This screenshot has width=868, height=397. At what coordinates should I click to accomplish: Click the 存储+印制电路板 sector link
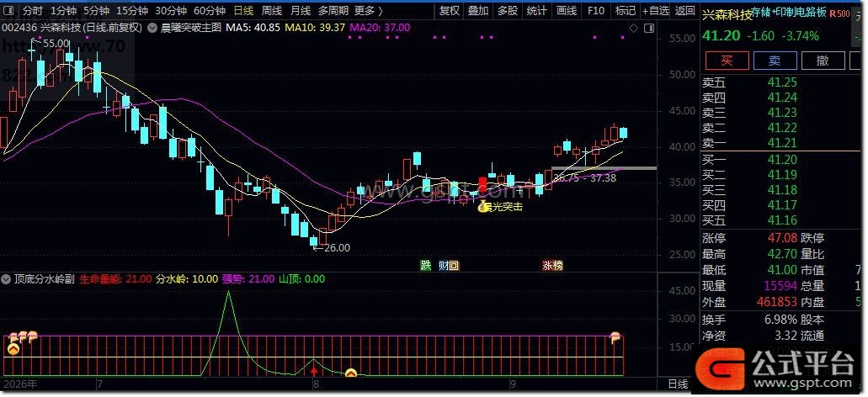pos(790,13)
